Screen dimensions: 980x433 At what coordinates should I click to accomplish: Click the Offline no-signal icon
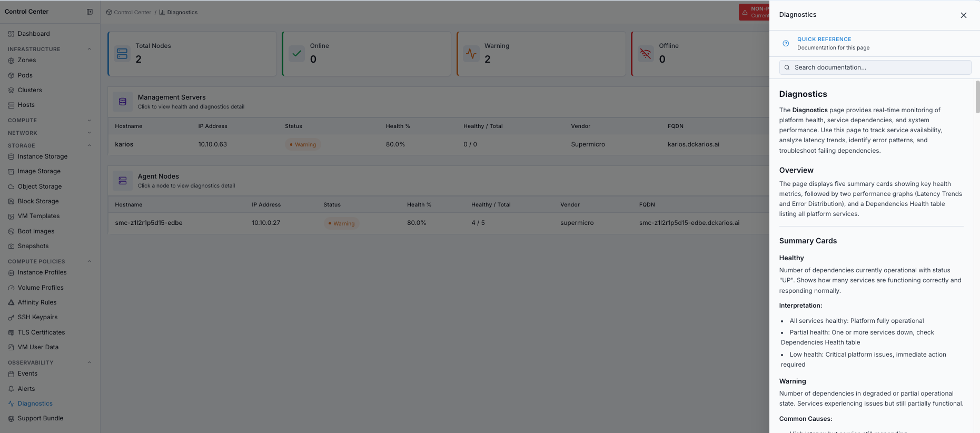(646, 54)
